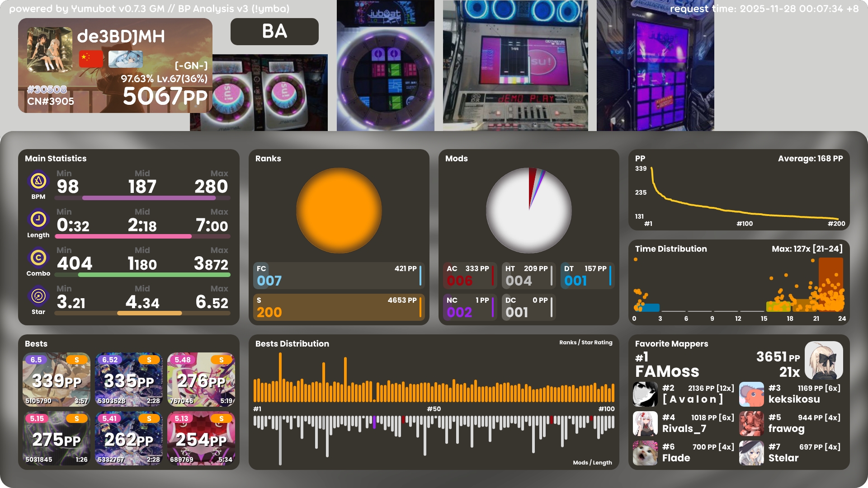Select the DT 001 mod box
The height and width of the screenshot is (488, 868).
pos(587,276)
